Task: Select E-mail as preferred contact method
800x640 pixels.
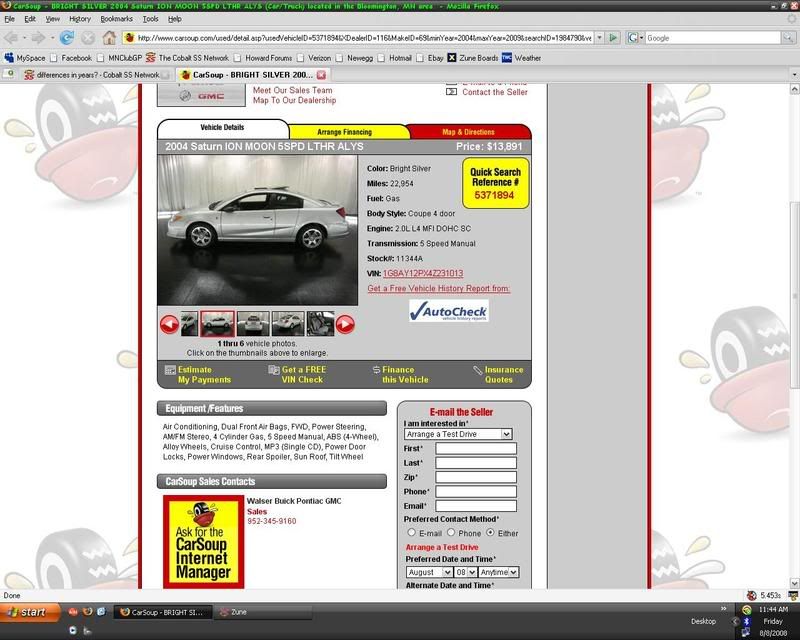Action: [x=412, y=533]
